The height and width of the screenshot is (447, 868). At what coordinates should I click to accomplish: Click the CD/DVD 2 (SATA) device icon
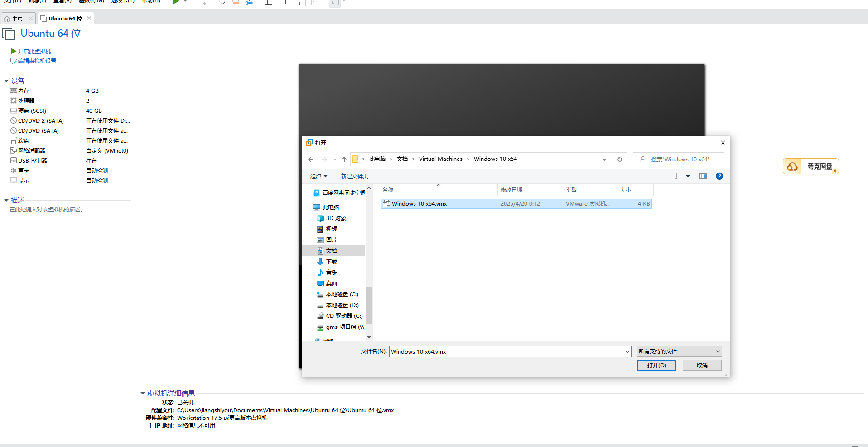click(x=14, y=121)
